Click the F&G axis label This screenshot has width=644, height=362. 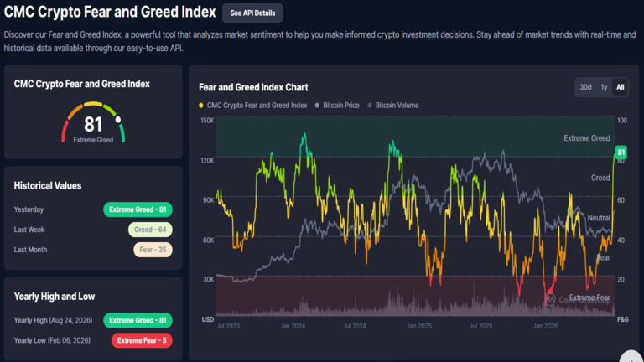623,319
